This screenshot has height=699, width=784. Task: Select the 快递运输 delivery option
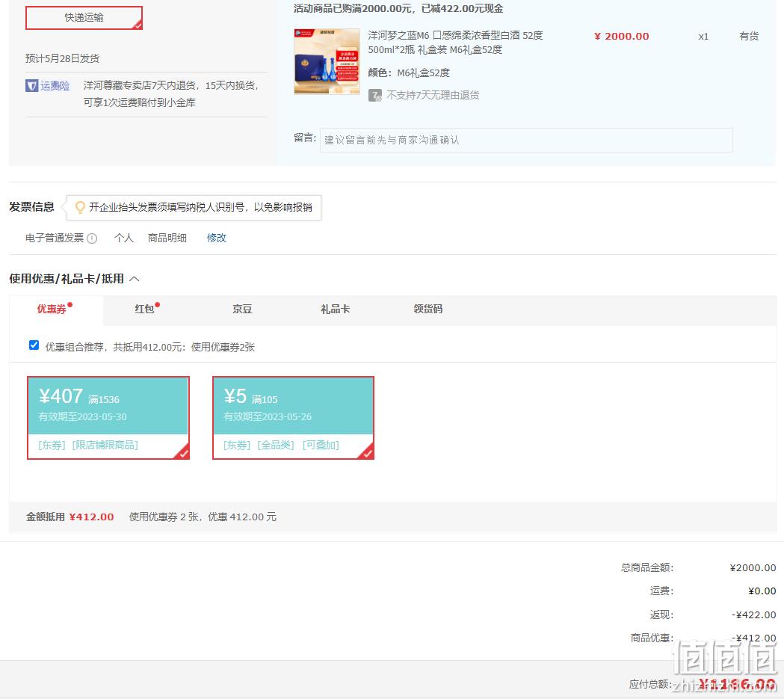pos(84,17)
